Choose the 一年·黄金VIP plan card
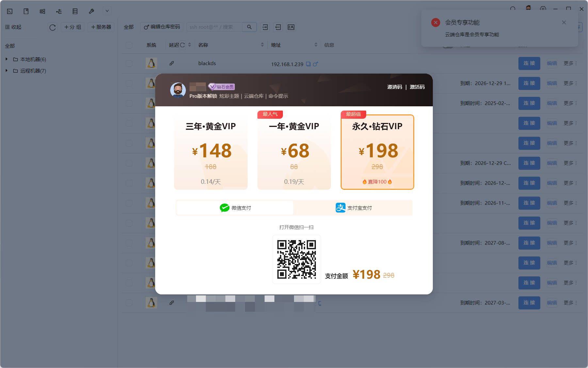 (x=294, y=152)
